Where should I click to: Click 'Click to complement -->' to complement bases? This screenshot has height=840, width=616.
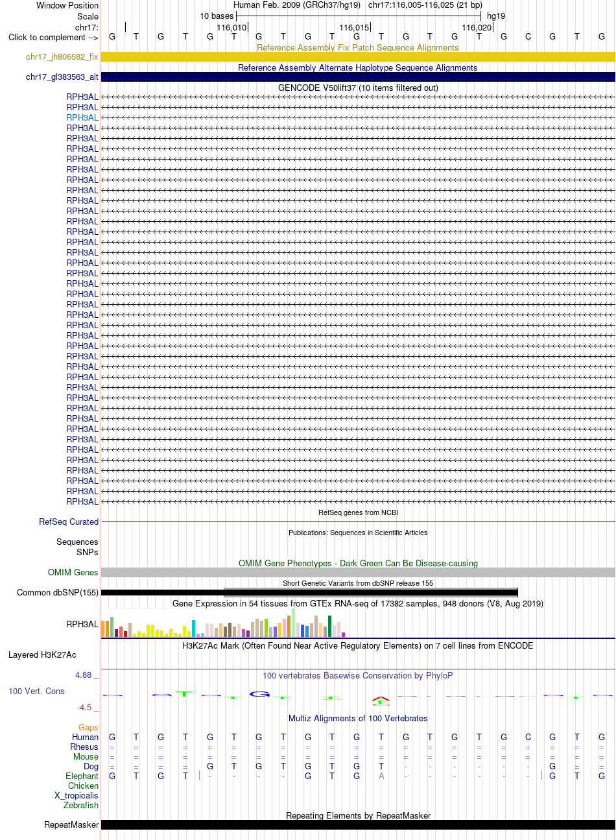pos(53,37)
